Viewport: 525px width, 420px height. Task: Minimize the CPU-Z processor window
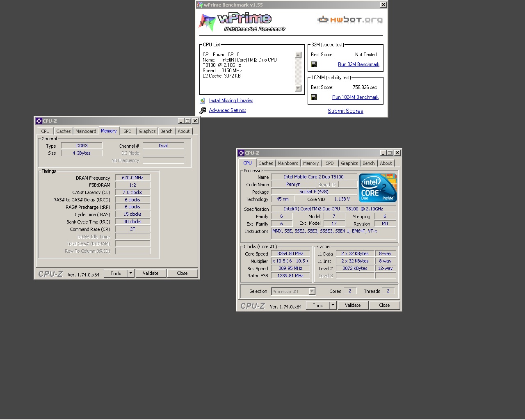383,153
